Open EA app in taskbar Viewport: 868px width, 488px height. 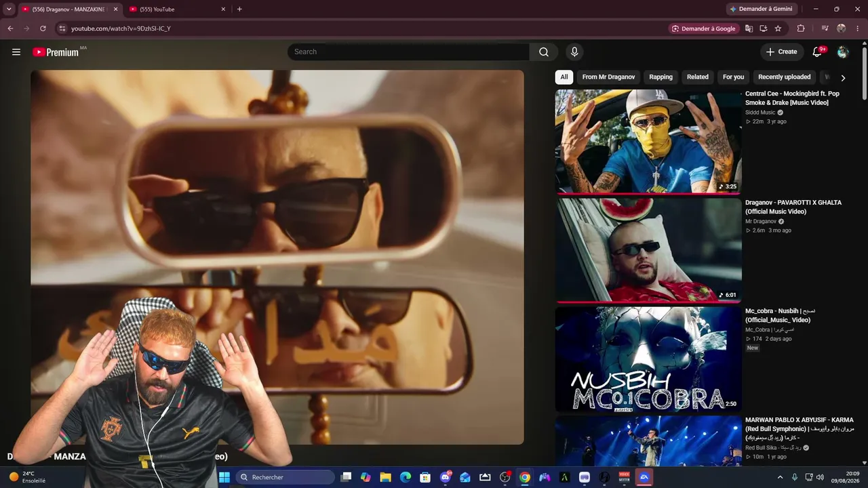[644, 477]
